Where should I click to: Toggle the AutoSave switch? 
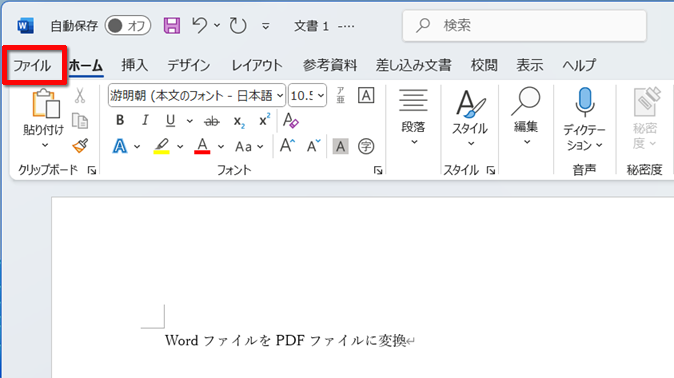point(128,26)
